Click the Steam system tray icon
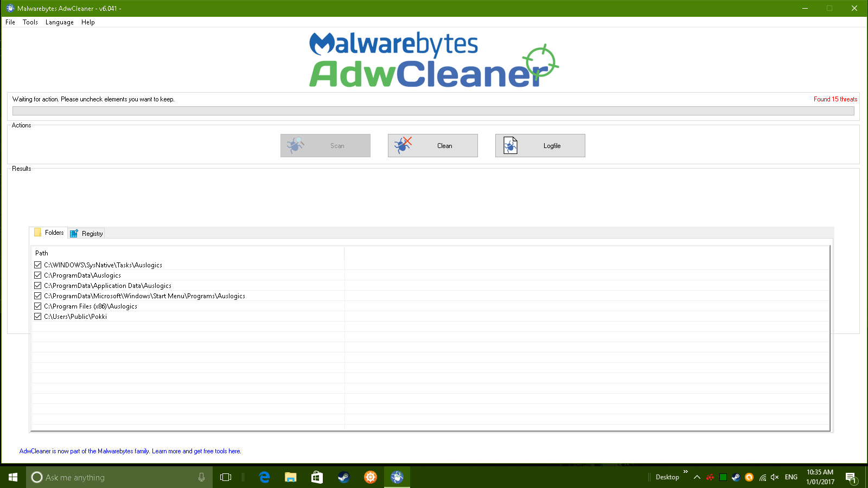Screen dimensions: 868x488 [x=736, y=477]
